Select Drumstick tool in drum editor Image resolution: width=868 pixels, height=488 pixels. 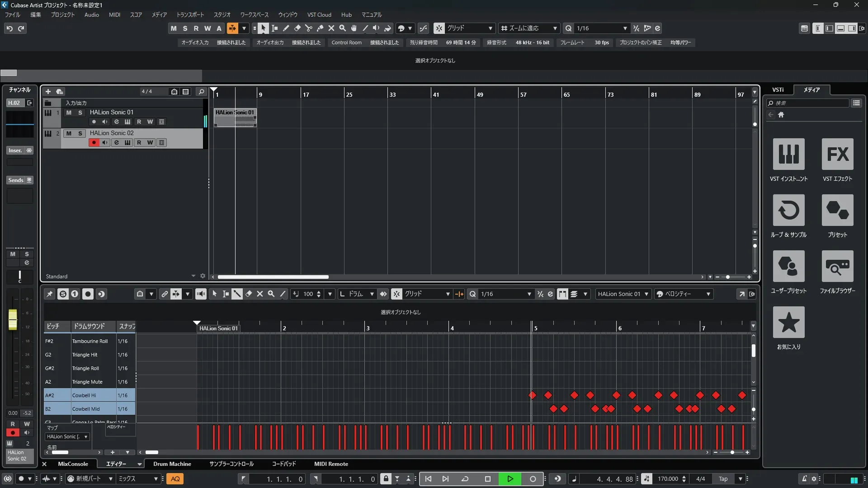tap(237, 294)
